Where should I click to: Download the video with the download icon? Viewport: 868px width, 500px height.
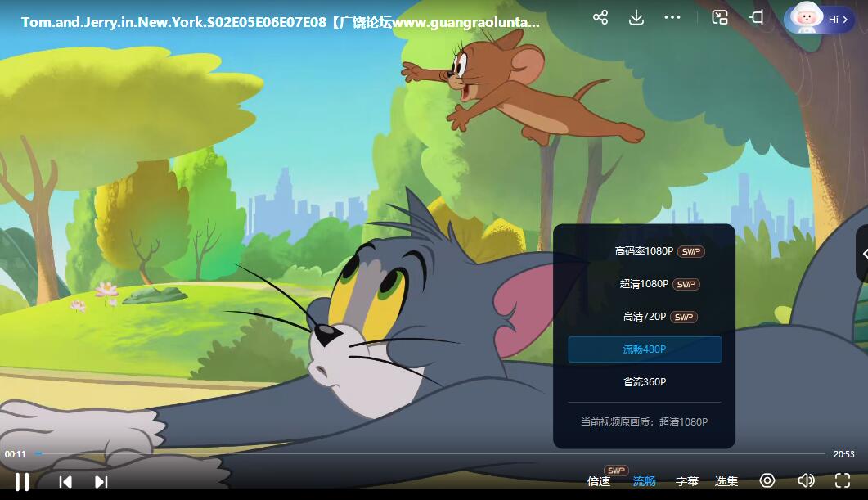[x=636, y=18]
